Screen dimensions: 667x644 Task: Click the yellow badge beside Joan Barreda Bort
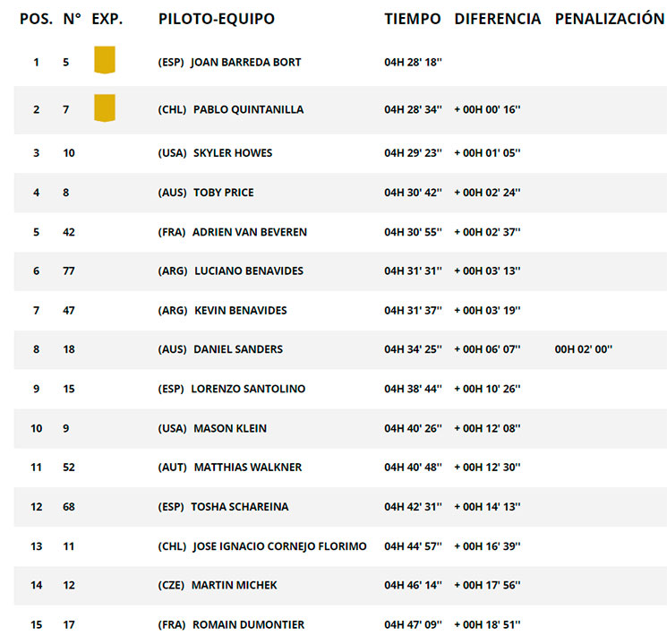tap(105, 60)
